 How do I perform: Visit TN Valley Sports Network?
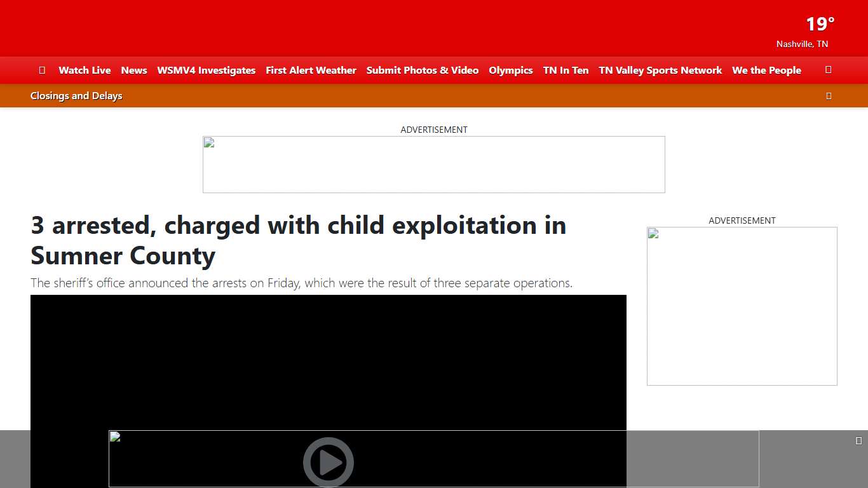660,71
